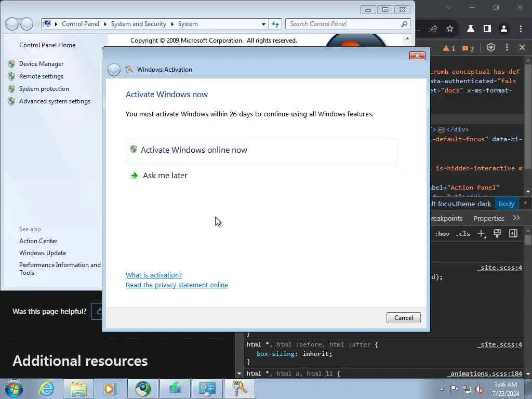Image resolution: width=532 pixels, height=399 pixels.
Task: Expand collapsed ellipsis in DevTools div element
Action: (441, 129)
